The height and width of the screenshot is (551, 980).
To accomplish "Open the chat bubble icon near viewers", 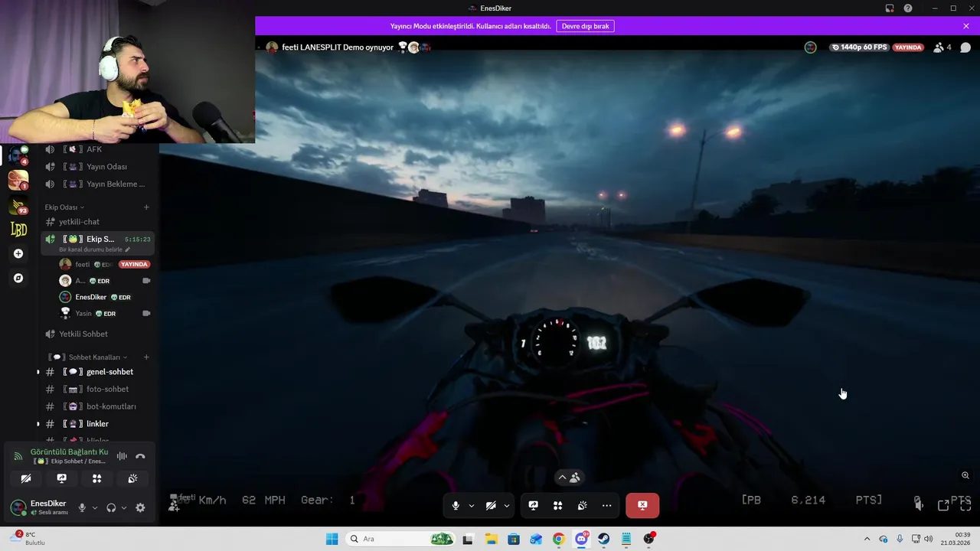I will pos(965,47).
